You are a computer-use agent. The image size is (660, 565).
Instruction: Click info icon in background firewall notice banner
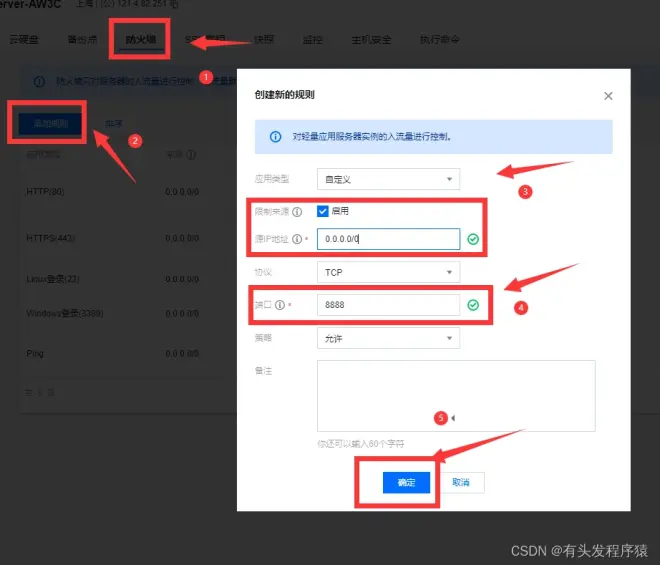coord(39,81)
